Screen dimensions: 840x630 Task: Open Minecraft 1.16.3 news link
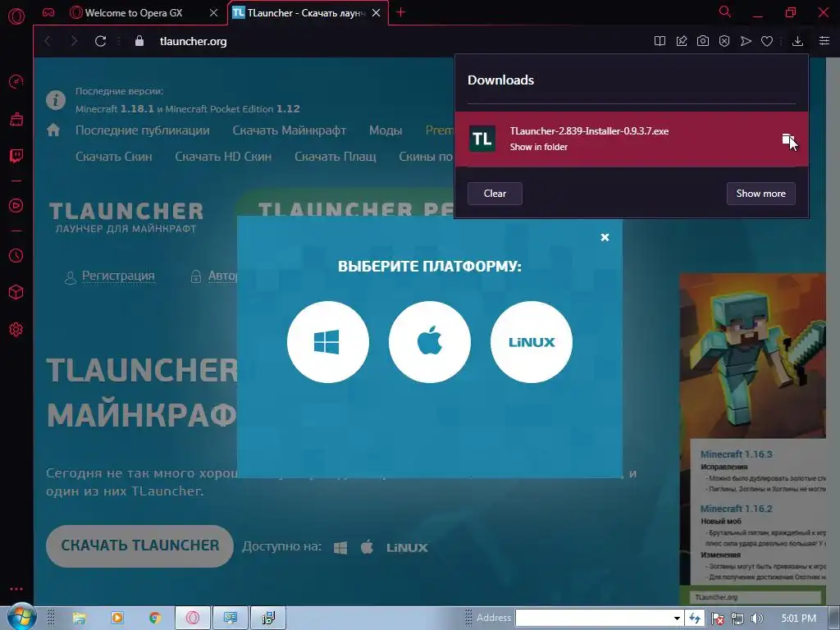click(736, 454)
